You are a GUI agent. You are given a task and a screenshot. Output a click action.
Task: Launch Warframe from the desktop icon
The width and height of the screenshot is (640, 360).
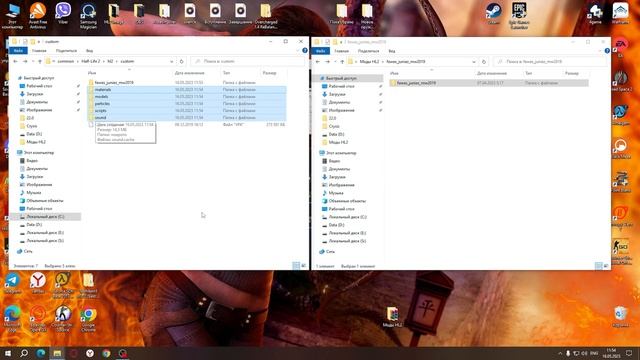coord(620,13)
